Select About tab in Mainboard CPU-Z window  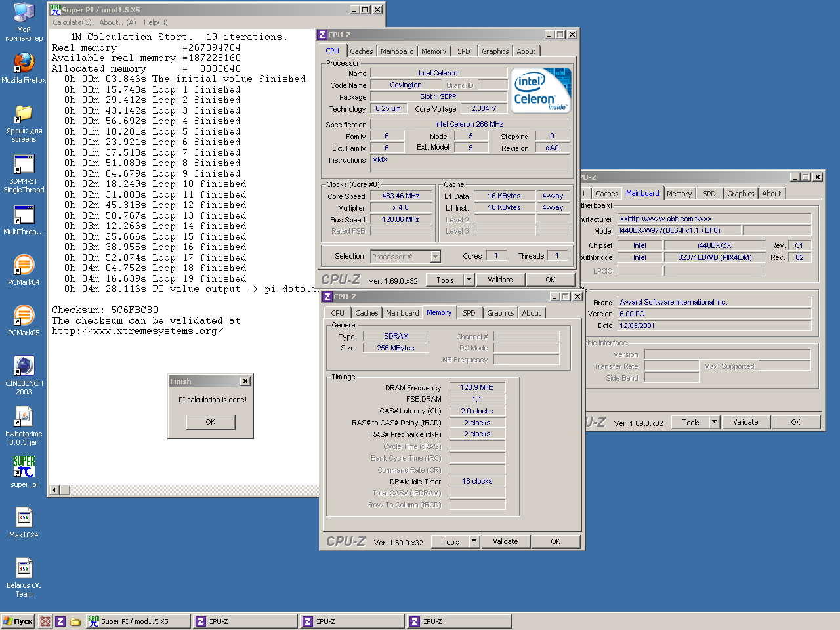[771, 194]
